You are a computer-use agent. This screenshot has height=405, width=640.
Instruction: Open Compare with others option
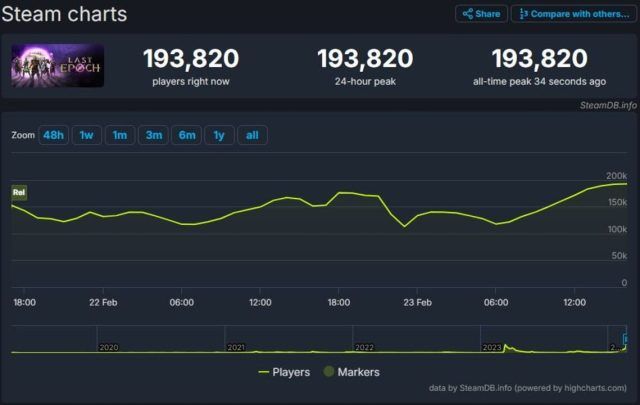pyautogui.click(x=574, y=14)
